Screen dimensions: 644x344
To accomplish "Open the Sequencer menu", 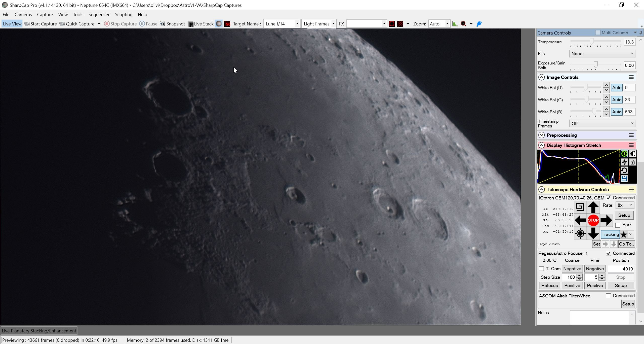I will (99, 14).
